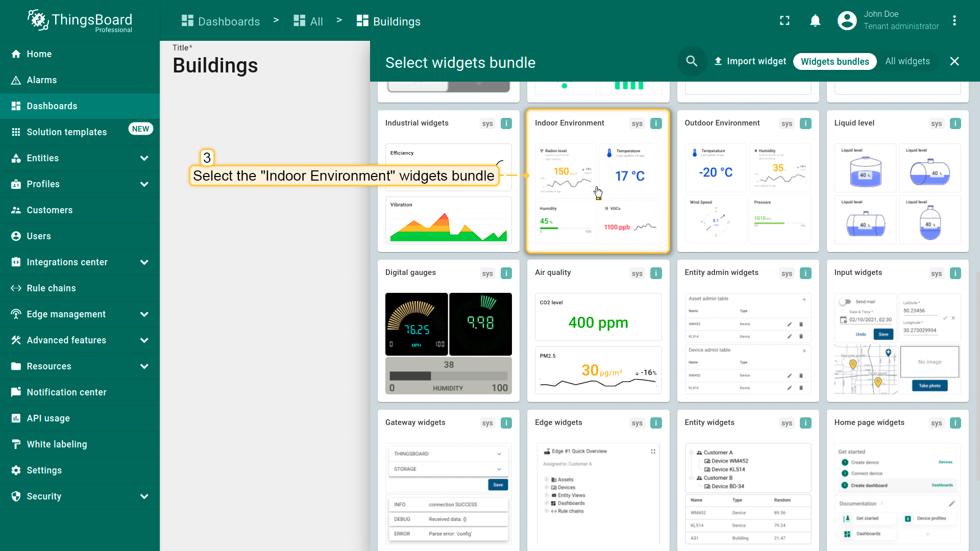Open the API usage sidebar item

[48, 418]
